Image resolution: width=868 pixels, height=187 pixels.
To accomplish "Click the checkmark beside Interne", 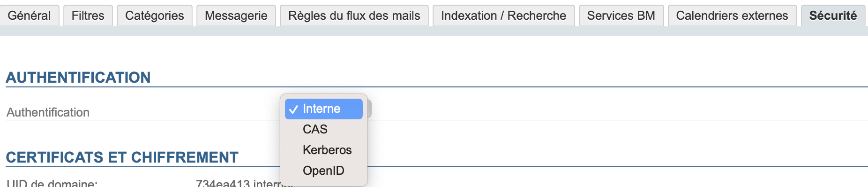I will [294, 109].
